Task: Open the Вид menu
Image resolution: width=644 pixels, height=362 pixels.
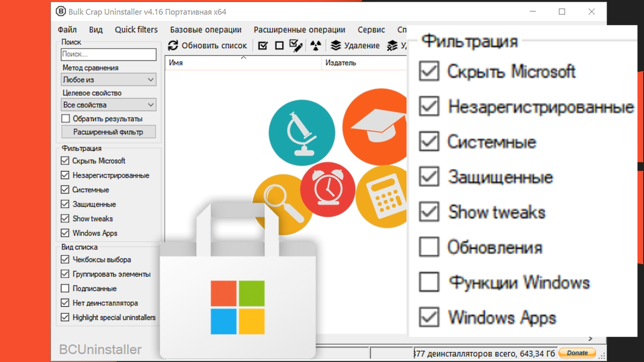Action: tap(96, 29)
